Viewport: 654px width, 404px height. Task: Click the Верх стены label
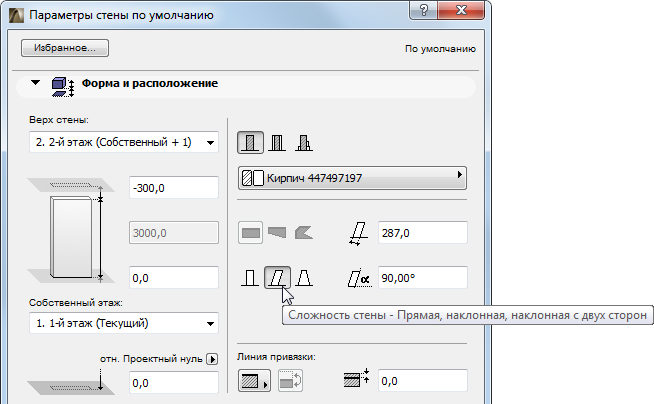[59, 120]
